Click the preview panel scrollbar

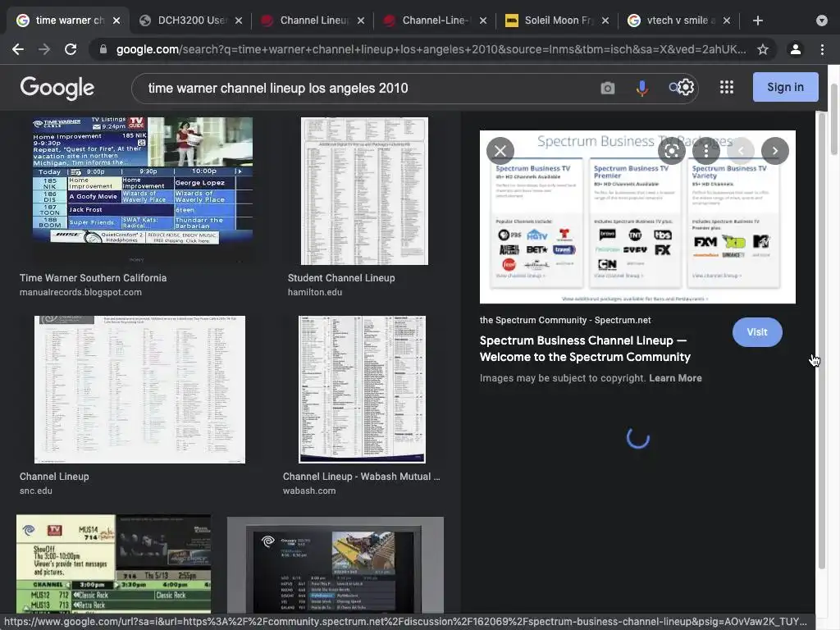point(822,340)
